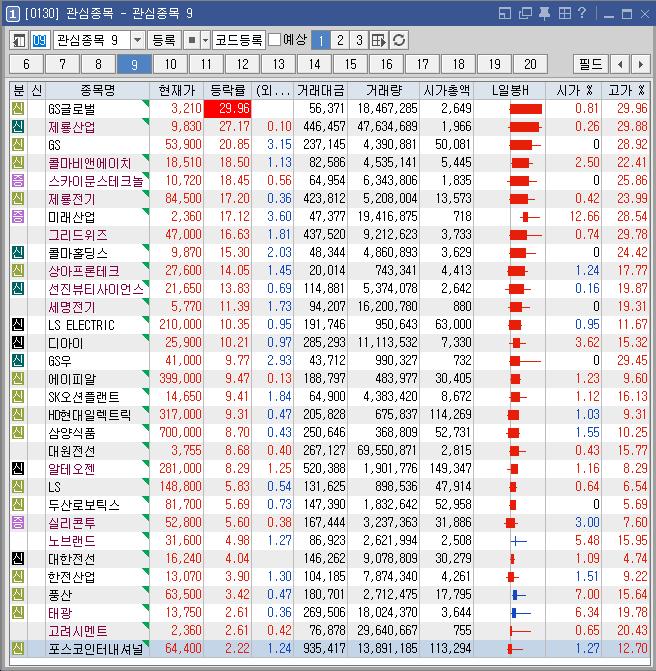
Task: Click the 신 badge icon for LS ELECTRIC
Action: click(18, 324)
